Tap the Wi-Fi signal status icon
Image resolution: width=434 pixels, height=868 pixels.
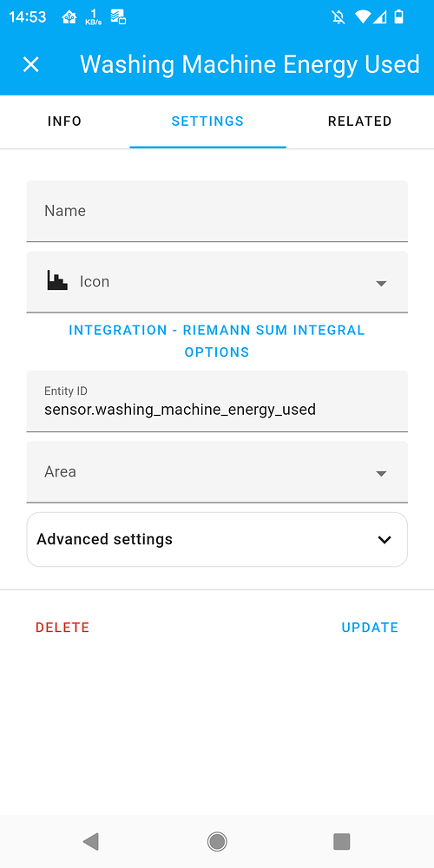click(x=363, y=17)
